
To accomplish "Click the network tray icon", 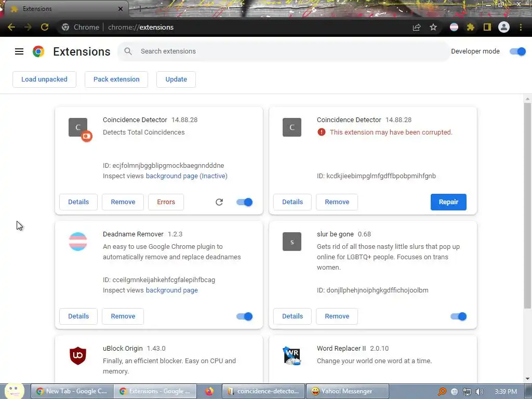I will [x=467, y=392].
